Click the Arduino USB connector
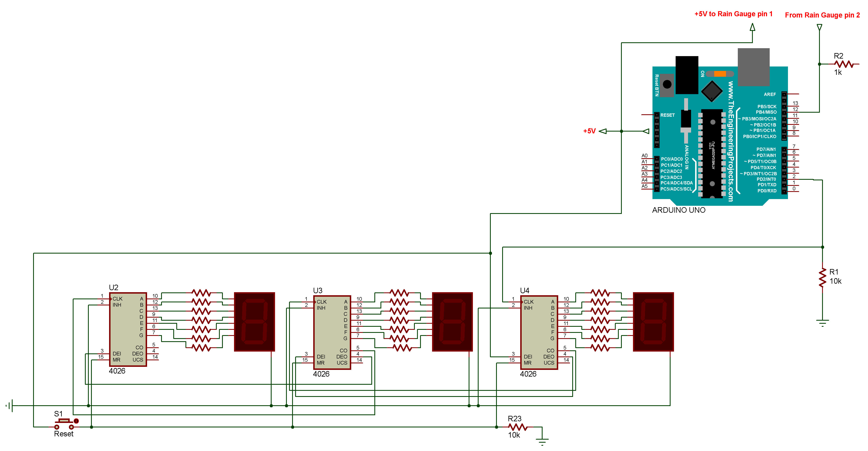The width and height of the screenshot is (868, 451). click(x=753, y=67)
